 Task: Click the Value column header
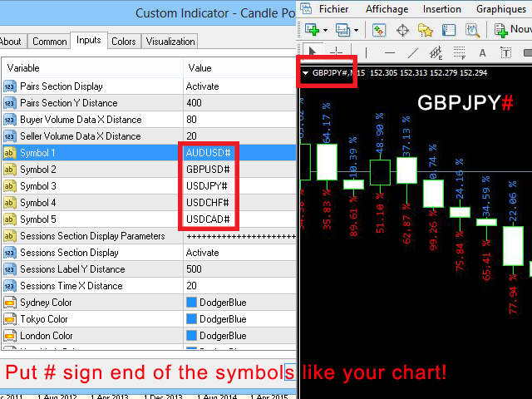199,68
